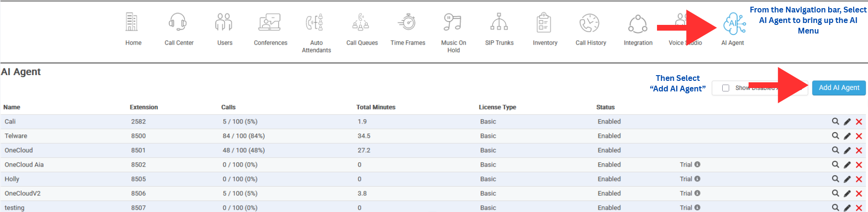Toggle the Show Disabled checkbox
This screenshot has width=868, height=212.
pos(726,88)
